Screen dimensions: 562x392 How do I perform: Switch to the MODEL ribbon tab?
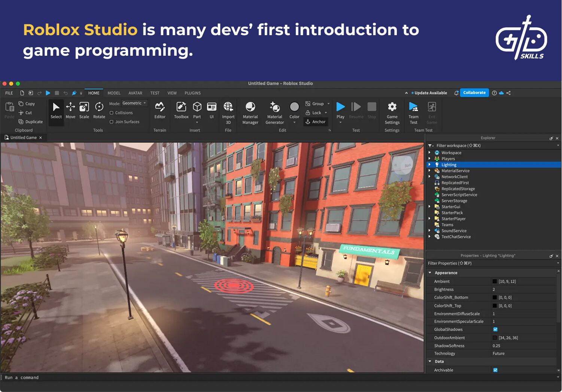pos(114,93)
